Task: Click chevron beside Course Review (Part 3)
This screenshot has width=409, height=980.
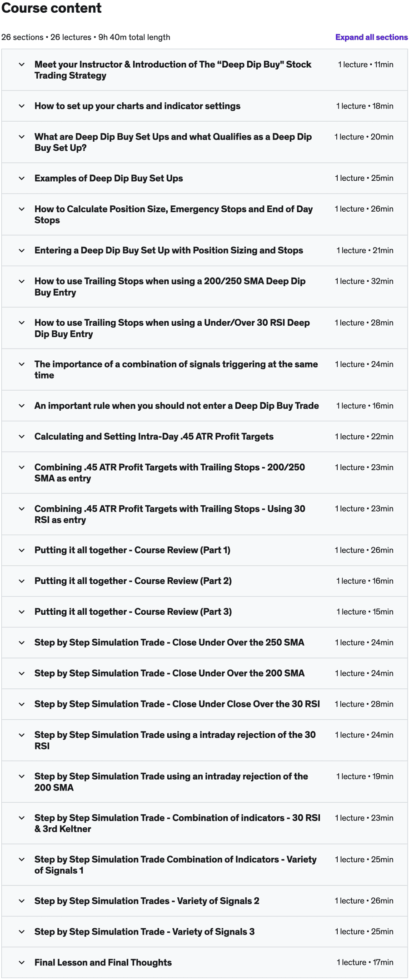Action: click(x=21, y=612)
